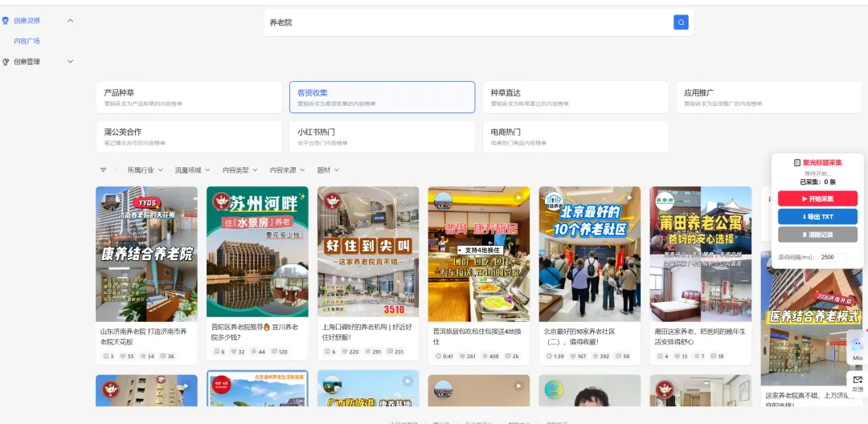The image size is (868, 424).
Task: Click video play badge on 普洱康养旅居 thumbnail
Action: click(x=518, y=198)
